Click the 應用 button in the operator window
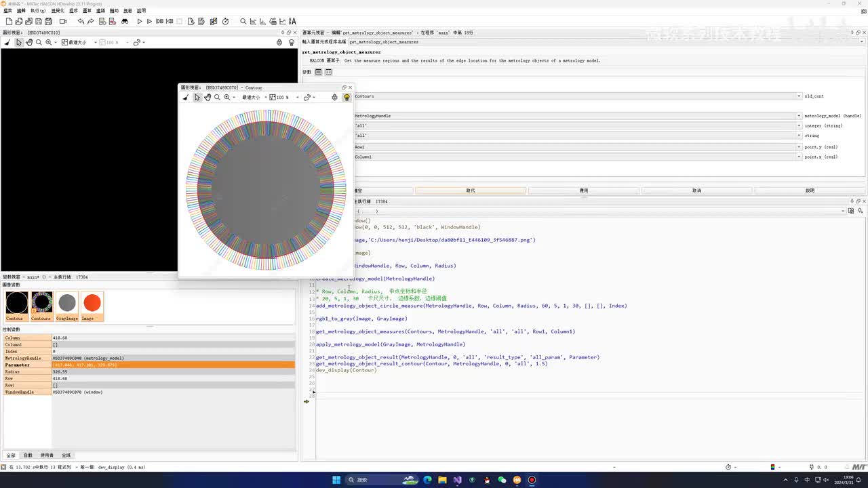The width and height of the screenshot is (868, 488). [584, 190]
